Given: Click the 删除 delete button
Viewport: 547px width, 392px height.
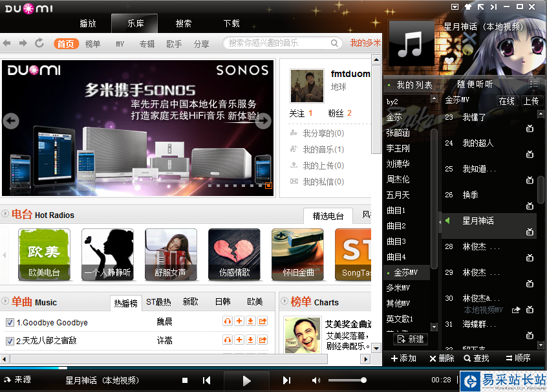Looking at the screenshot, I should click(442, 358).
